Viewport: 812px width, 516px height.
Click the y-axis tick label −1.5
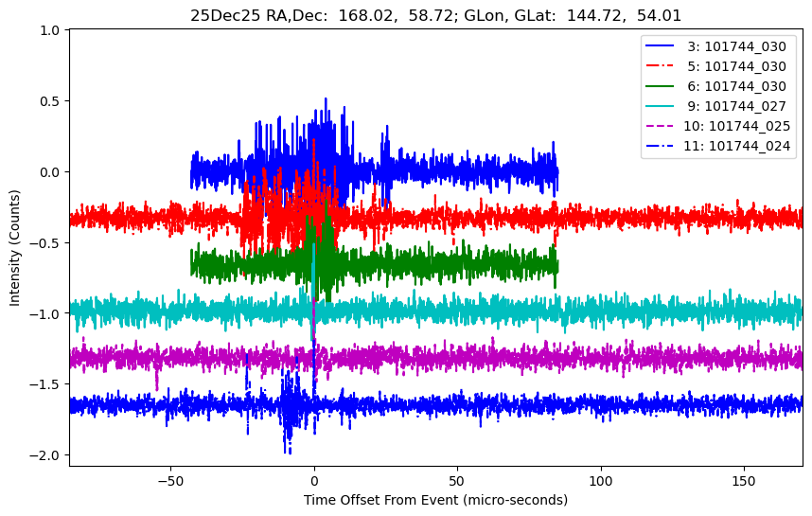(44, 384)
